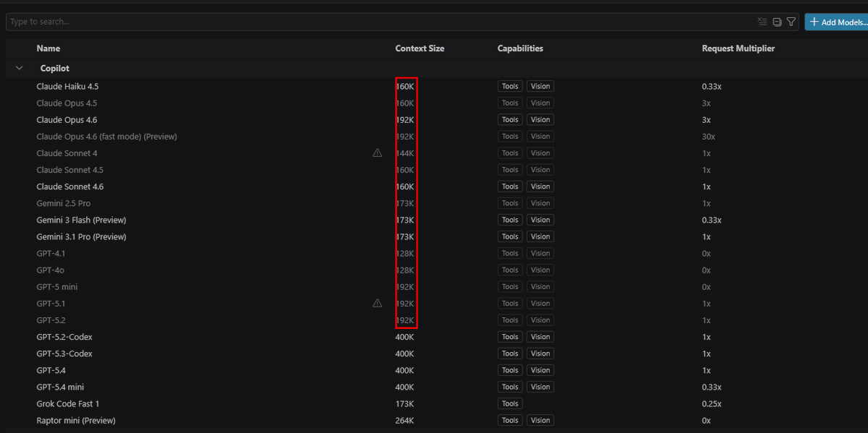Click the Vision badge for Raptor mini (Preview)
This screenshot has width=868, height=433.
[540, 420]
